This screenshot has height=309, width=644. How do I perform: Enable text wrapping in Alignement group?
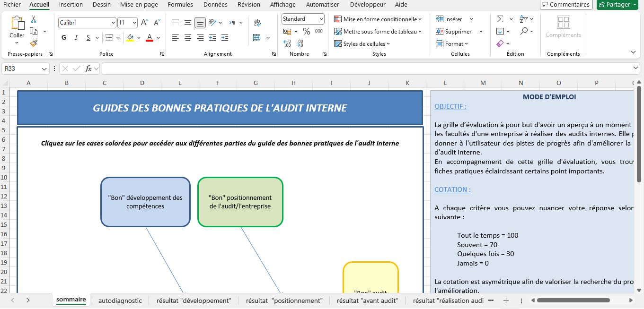click(256, 22)
